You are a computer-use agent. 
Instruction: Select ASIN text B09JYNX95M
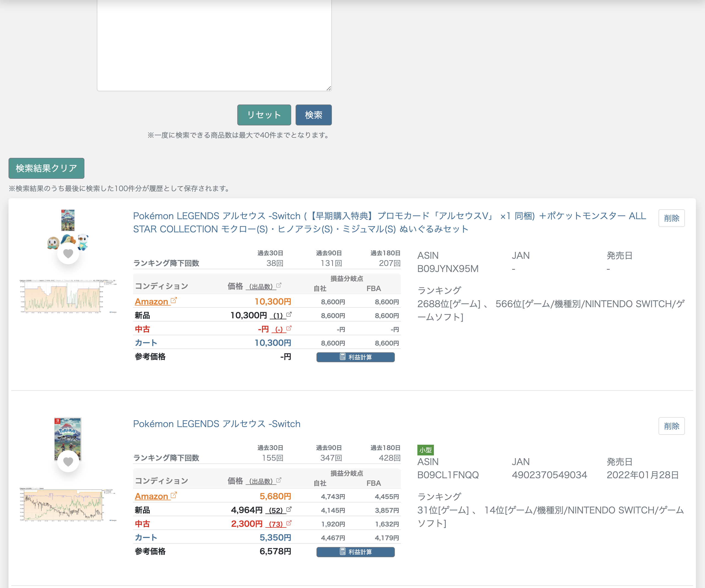pyautogui.click(x=448, y=269)
